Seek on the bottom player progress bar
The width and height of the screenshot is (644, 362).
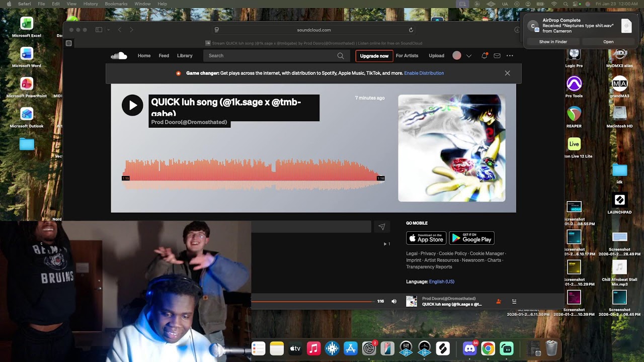312,301
